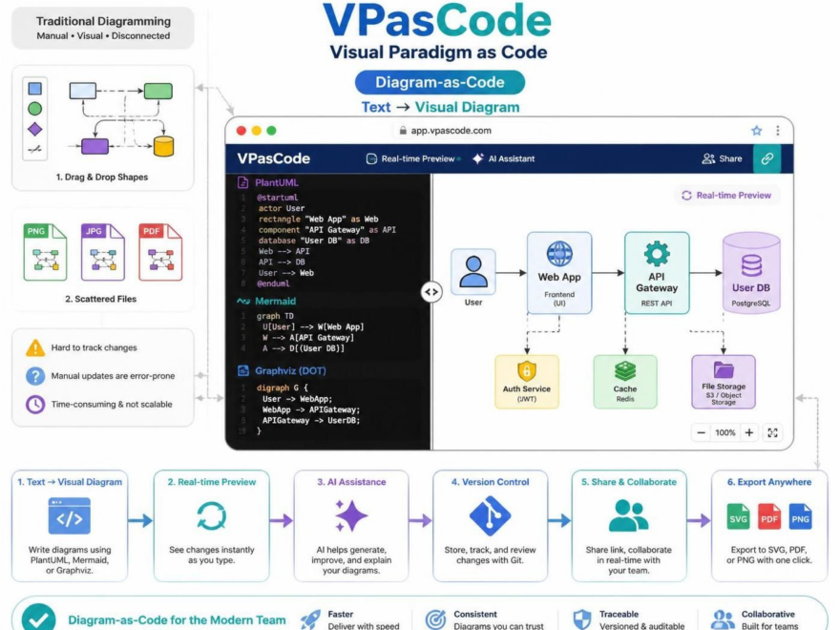Image resolution: width=840 pixels, height=630 pixels.
Task: Click the Traditional Diagramming header box
Action: tap(103, 28)
